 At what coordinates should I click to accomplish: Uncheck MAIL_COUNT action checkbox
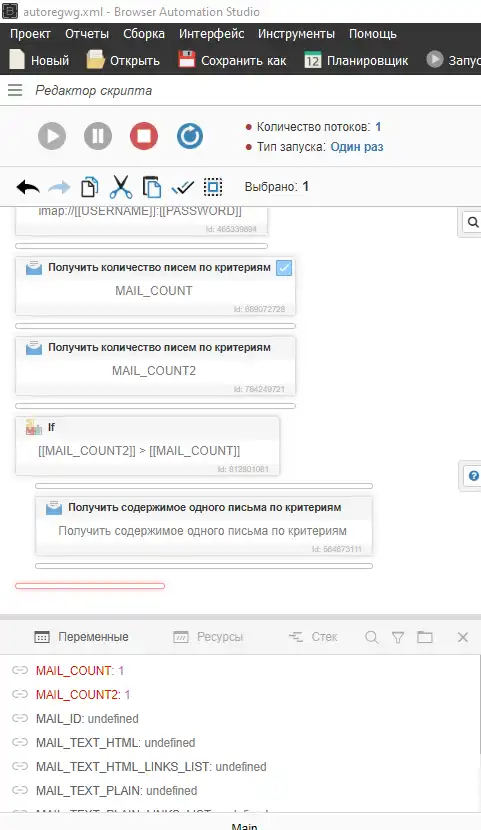284,268
